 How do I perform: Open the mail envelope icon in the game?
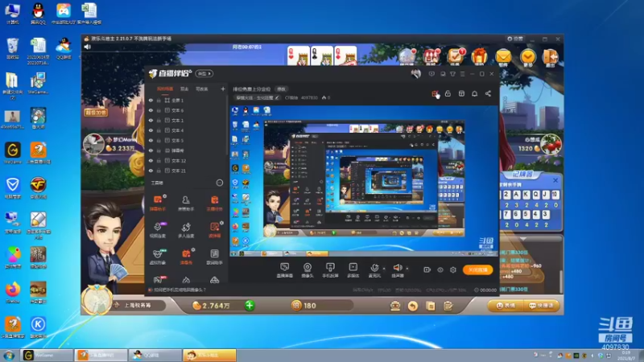pos(504,56)
